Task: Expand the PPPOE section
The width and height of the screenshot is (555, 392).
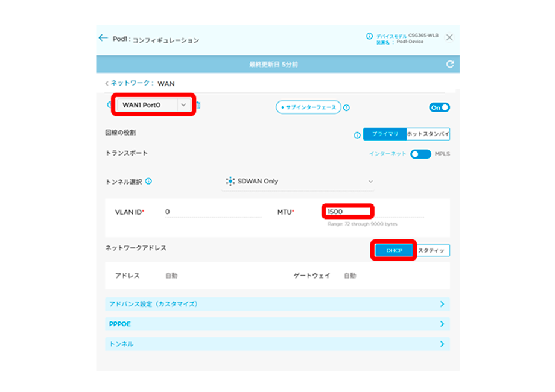Action: tap(277, 324)
